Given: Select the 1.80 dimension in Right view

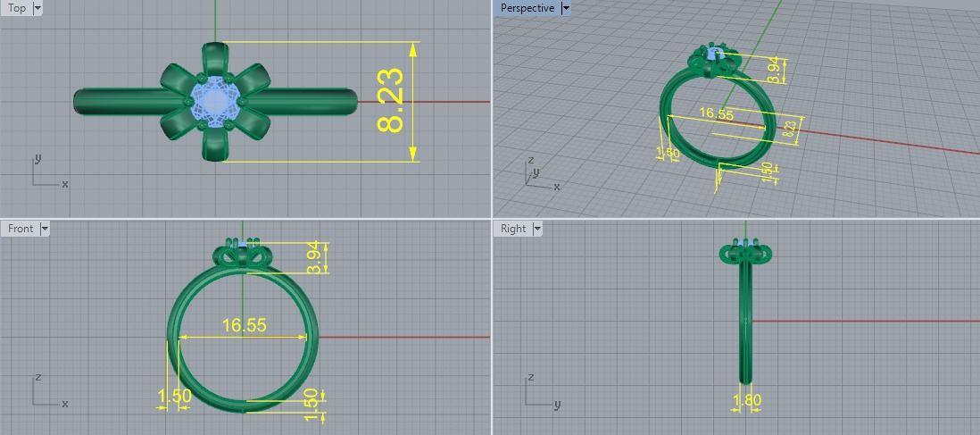Looking at the screenshot, I should coord(746,400).
